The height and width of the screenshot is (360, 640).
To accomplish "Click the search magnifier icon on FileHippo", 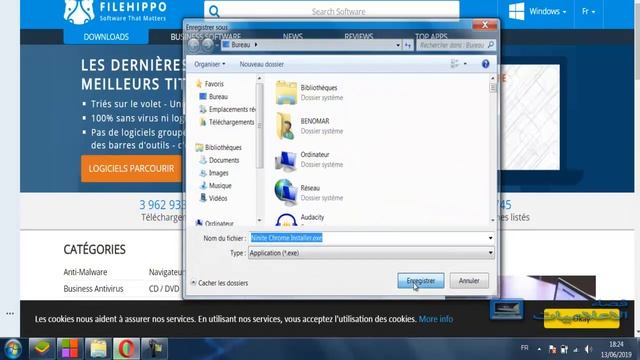I will pos(214,11).
